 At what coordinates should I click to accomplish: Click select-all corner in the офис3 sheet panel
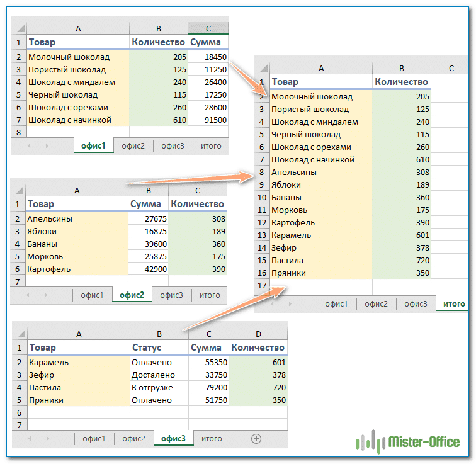click(x=21, y=334)
